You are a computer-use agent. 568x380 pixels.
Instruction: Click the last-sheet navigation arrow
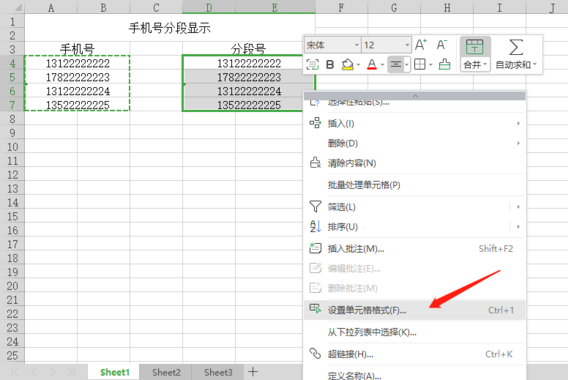(x=71, y=372)
